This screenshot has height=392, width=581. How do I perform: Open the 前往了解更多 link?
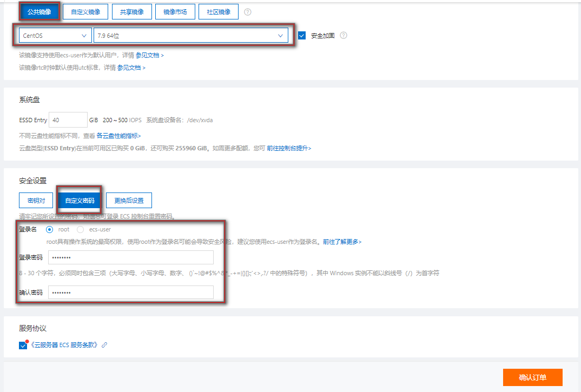coord(340,242)
